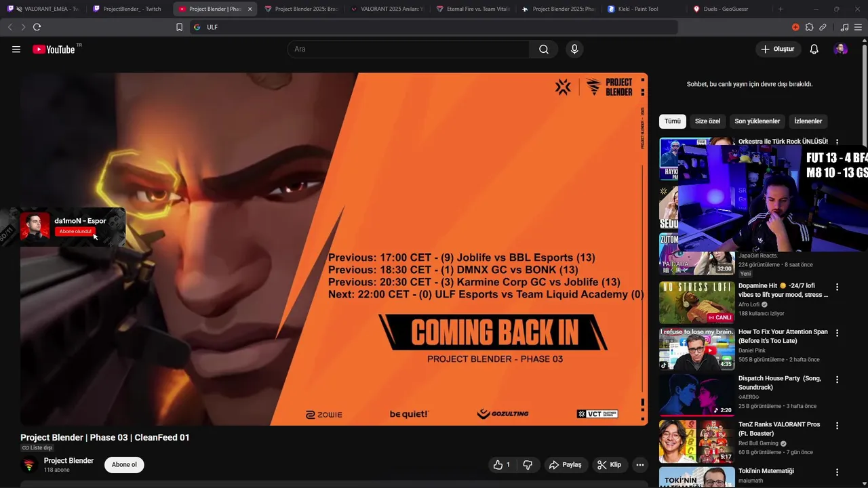The image size is (868, 488).
Task: Open the Project Blender channel avatar
Action: point(29,465)
